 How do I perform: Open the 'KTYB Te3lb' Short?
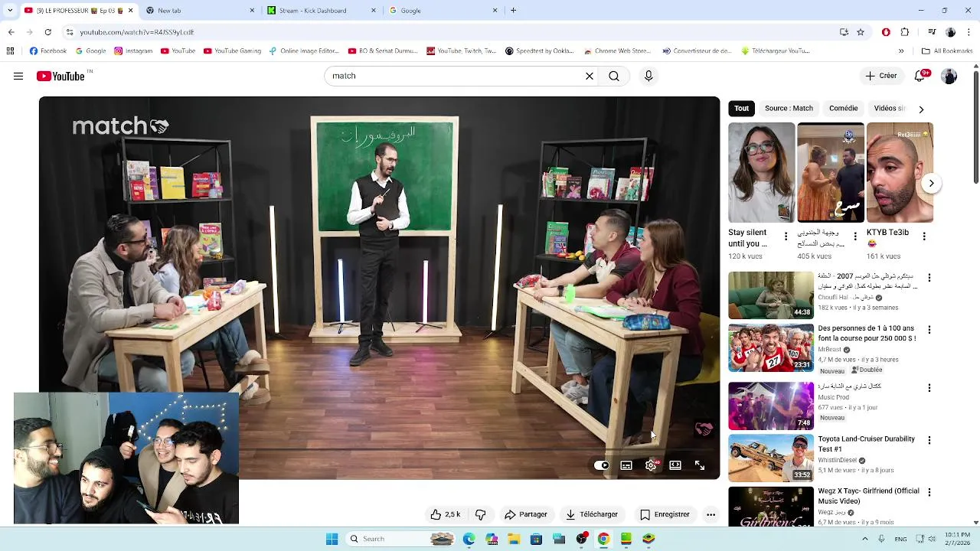900,173
